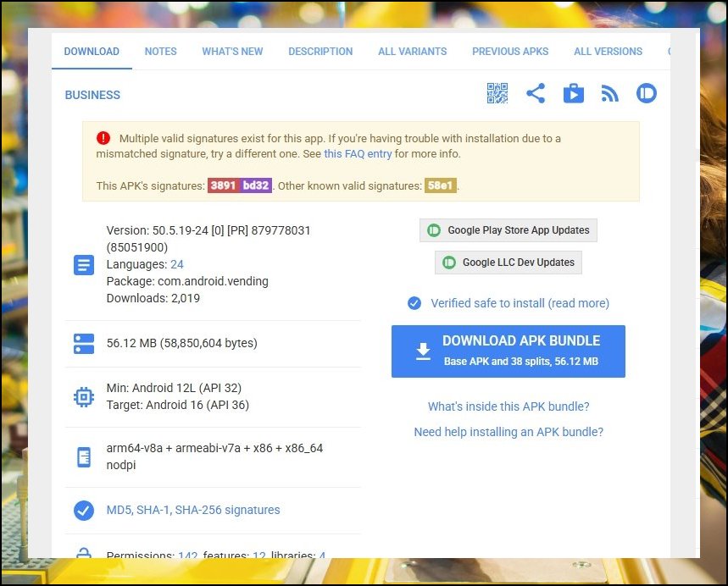Click the verified safe checkmark badge
Image resolution: width=728 pixels, height=586 pixels.
(414, 303)
